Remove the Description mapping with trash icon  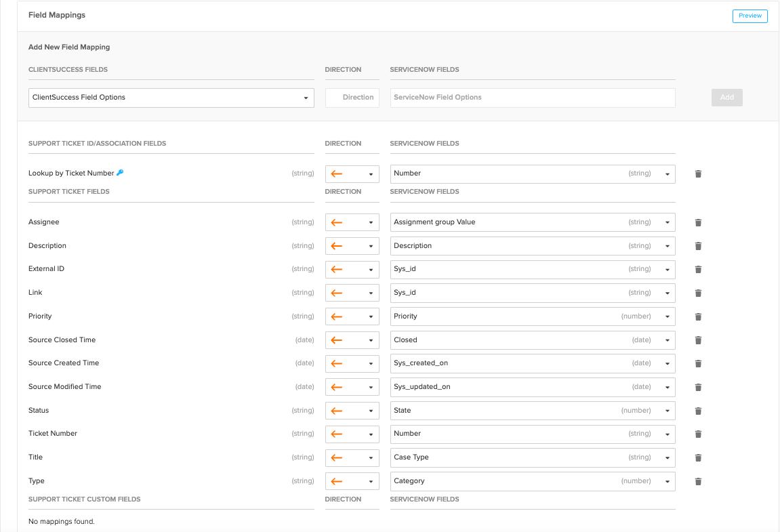point(698,246)
